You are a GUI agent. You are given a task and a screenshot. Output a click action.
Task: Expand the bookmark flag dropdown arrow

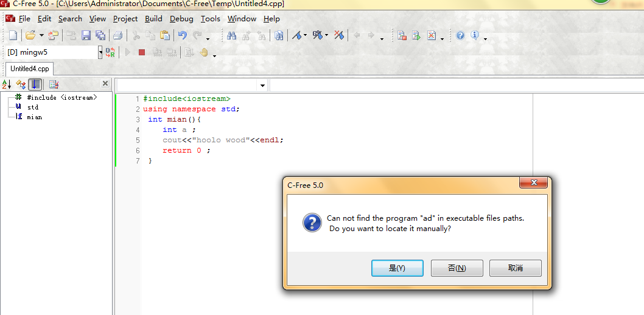pos(305,36)
